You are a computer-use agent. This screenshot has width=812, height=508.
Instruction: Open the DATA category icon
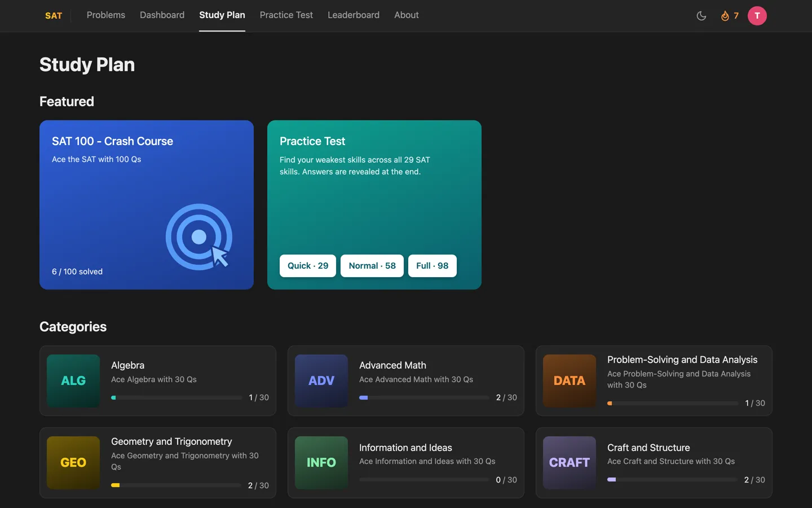click(x=570, y=381)
